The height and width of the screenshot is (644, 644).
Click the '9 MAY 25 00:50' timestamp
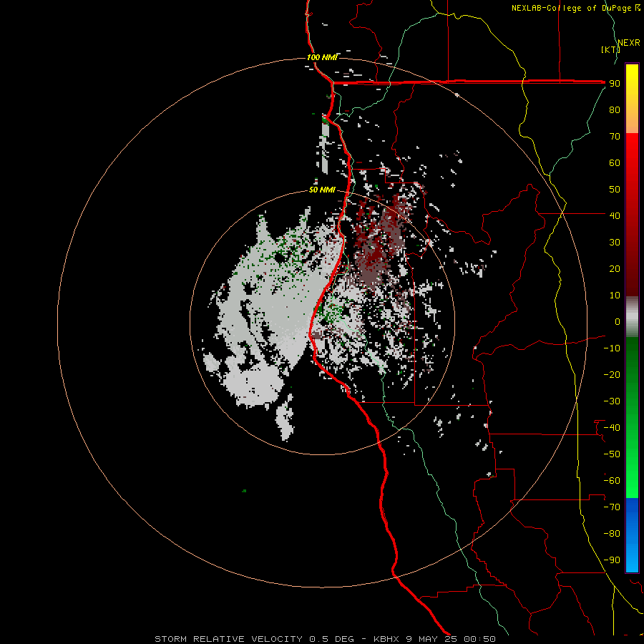click(x=451, y=639)
